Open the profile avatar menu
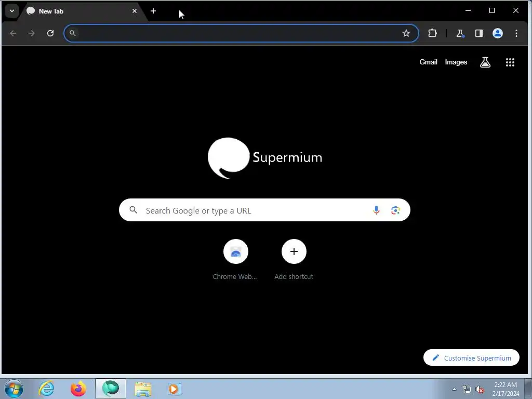532x399 pixels. click(497, 33)
